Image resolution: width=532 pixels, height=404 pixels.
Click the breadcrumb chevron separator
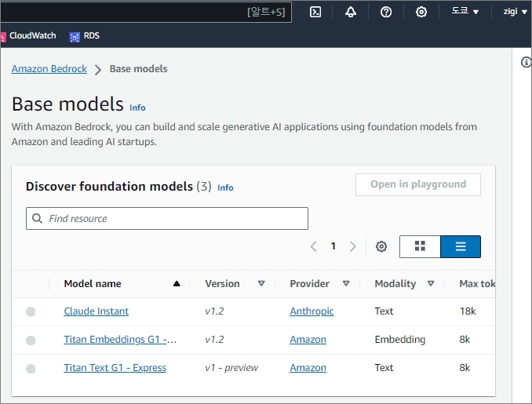[98, 70]
